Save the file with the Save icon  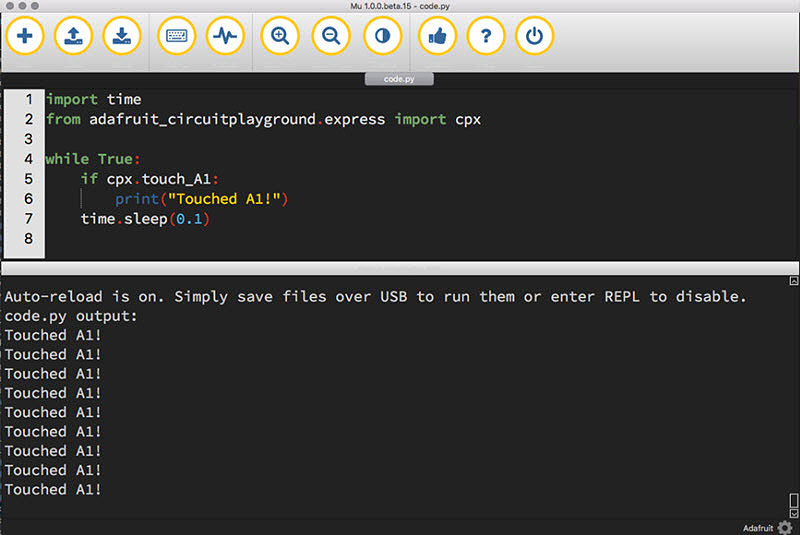(x=121, y=36)
